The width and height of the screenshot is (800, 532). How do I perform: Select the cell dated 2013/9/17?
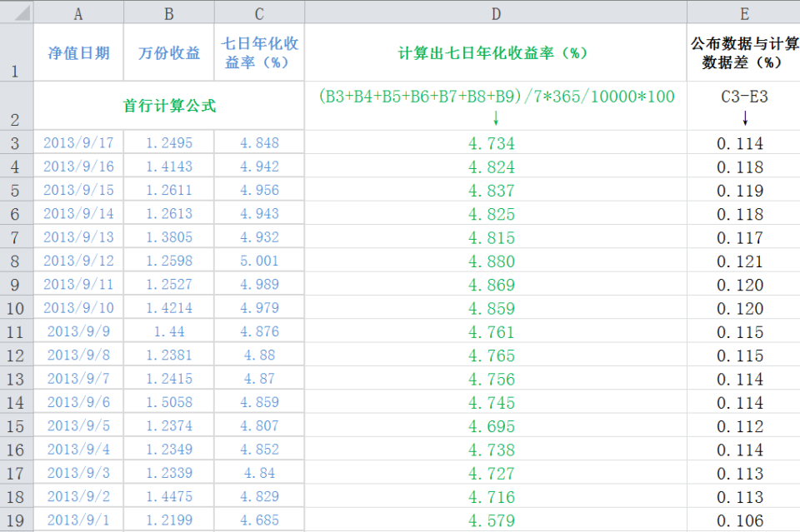click(x=78, y=143)
